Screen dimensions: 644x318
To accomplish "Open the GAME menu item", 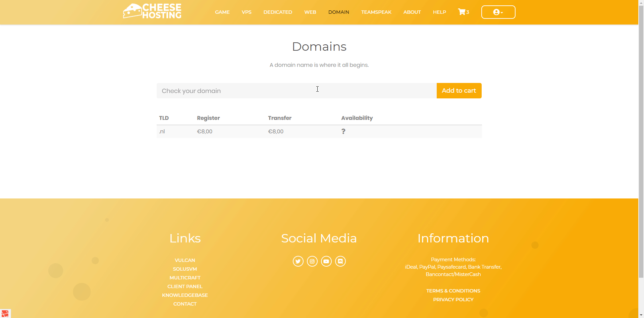I will (x=222, y=12).
